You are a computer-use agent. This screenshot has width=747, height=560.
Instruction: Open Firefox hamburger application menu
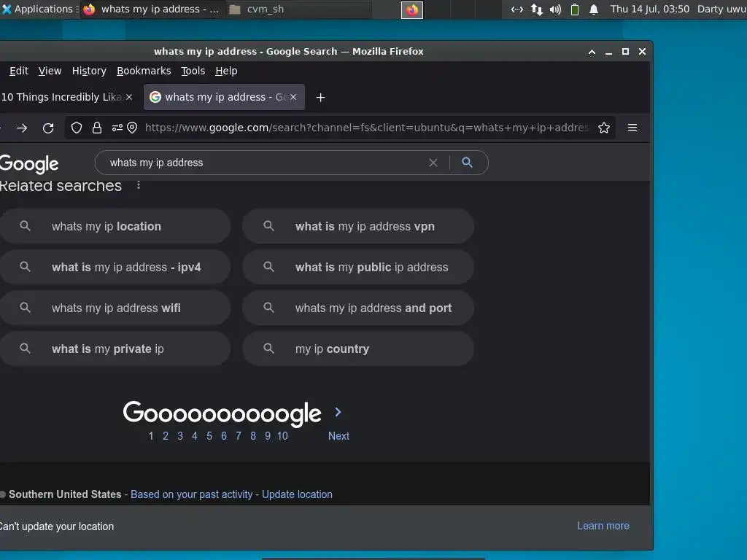click(632, 128)
